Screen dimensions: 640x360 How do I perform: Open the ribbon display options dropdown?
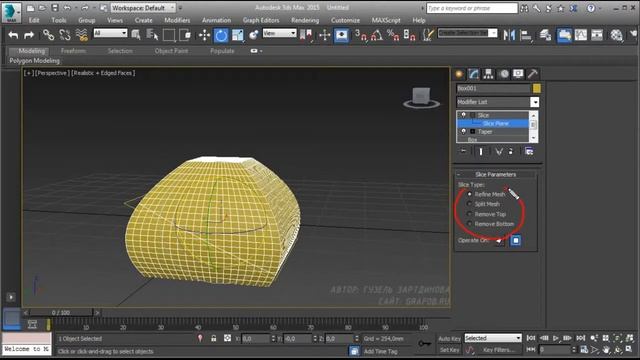(256, 51)
